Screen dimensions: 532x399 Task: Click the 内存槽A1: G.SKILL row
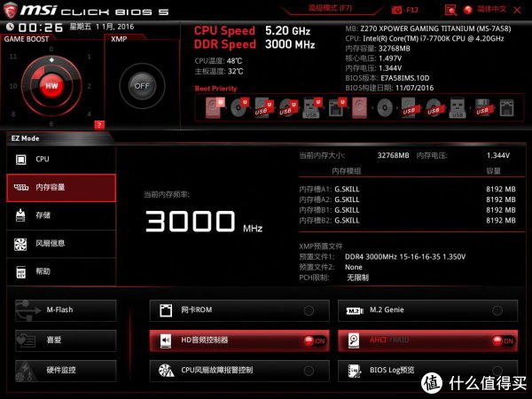407,190
